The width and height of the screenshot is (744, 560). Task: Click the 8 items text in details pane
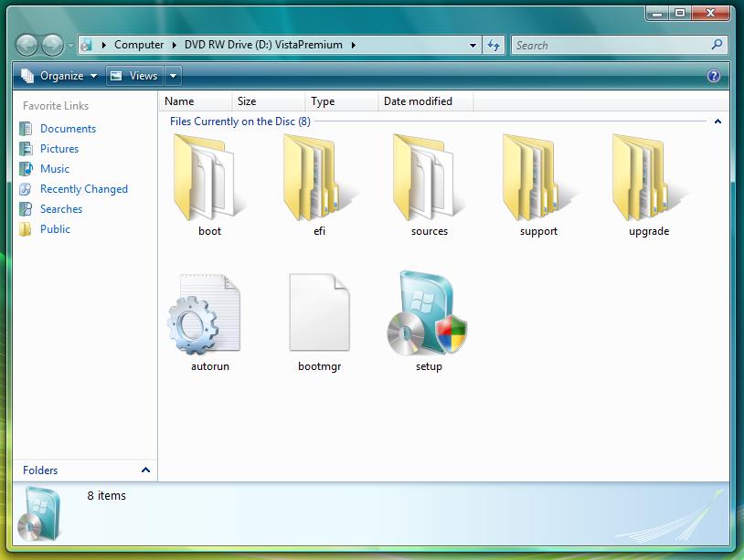[106, 495]
